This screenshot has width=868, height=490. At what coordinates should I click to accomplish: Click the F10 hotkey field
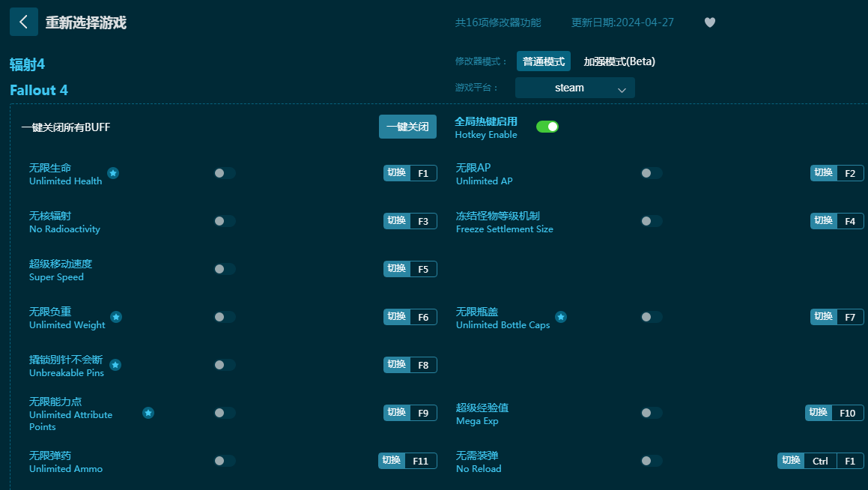tap(848, 413)
